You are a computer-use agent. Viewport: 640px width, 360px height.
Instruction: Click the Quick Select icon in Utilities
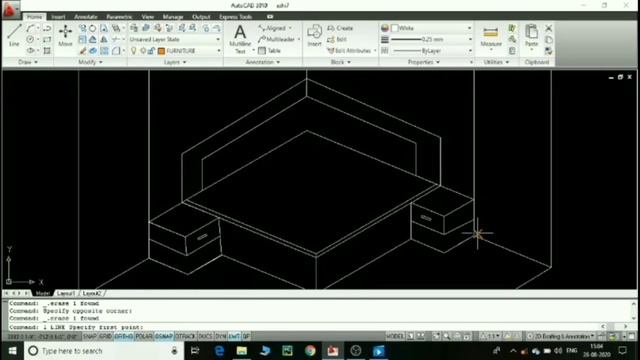click(x=512, y=28)
